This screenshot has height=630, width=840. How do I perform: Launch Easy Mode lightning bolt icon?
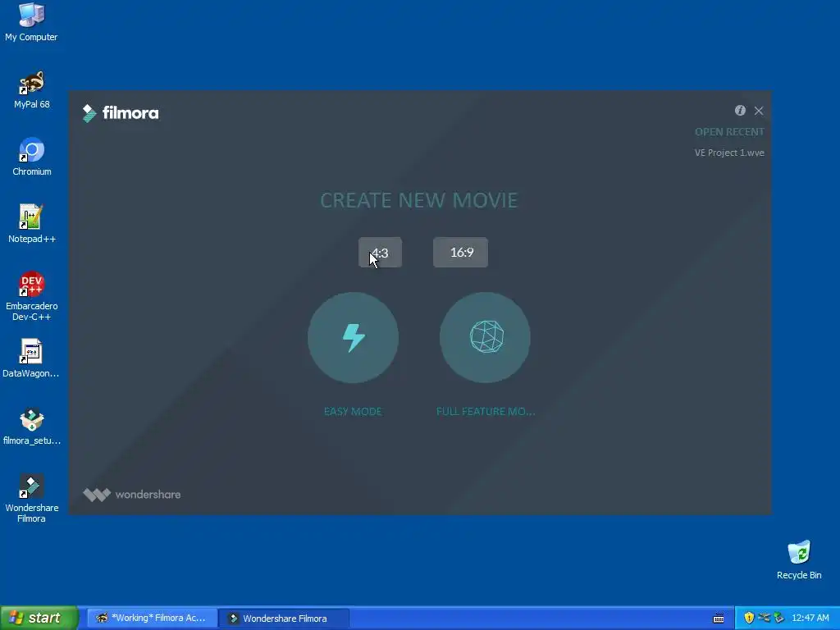coord(353,337)
